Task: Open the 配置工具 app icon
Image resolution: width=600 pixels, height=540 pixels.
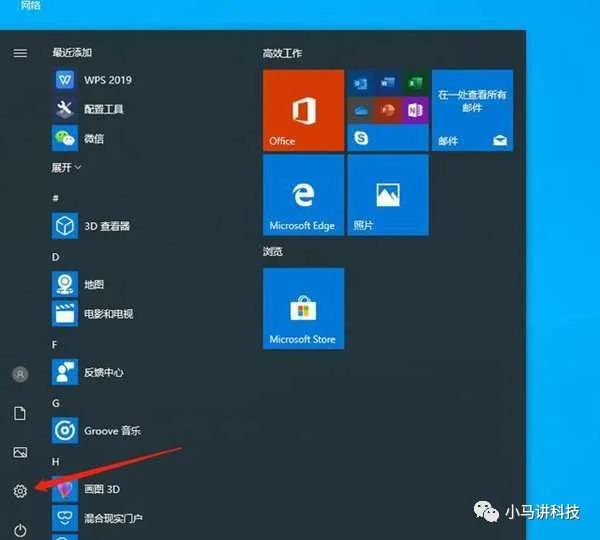Action: click(65, 109)
